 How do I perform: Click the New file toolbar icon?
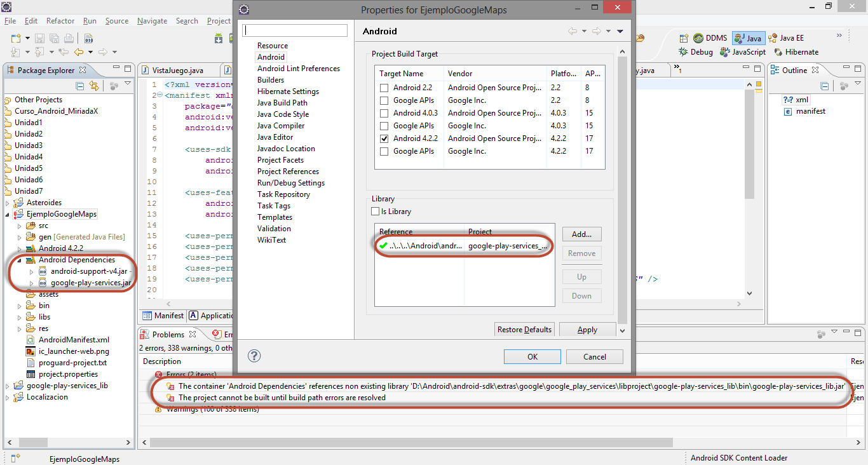16,39
